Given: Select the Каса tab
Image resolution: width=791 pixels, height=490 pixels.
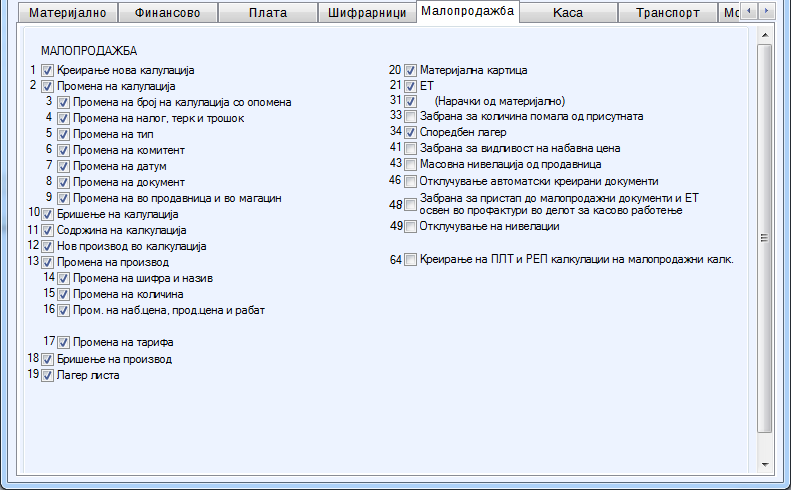Looking at the screenshot, I should [x=567, y=13].
